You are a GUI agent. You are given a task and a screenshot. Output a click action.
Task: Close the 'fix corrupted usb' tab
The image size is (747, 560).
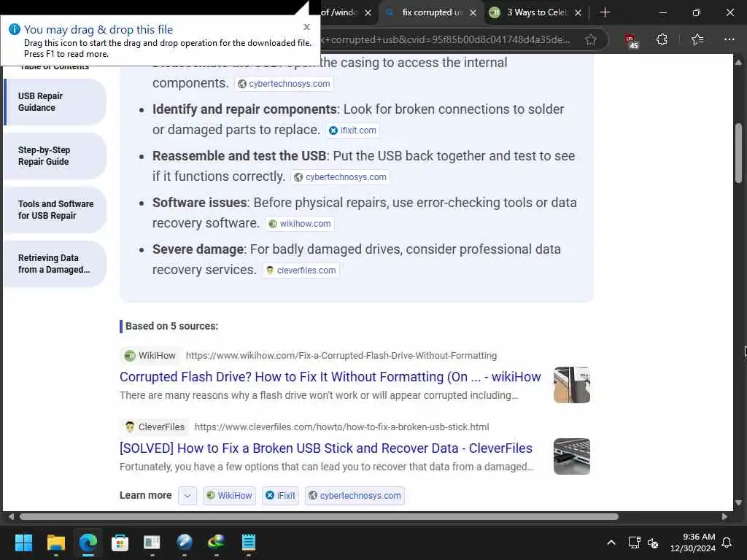pos(473,13)
